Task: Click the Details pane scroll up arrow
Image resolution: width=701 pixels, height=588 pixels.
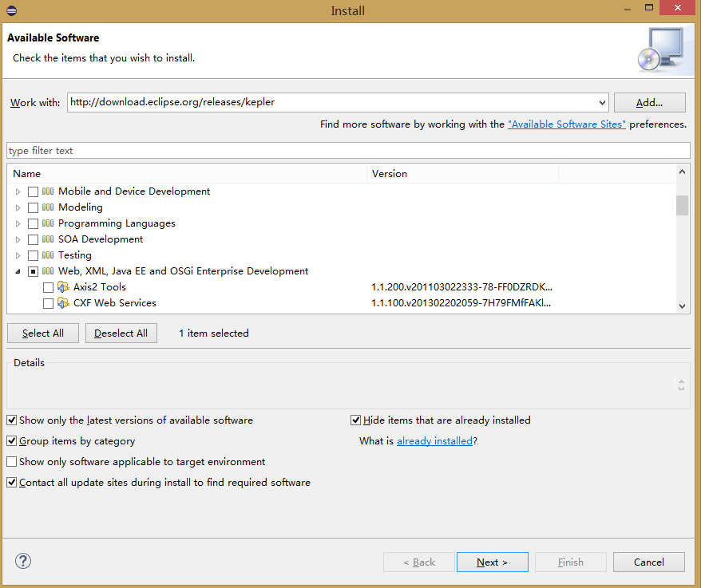Action: (681, 381)
